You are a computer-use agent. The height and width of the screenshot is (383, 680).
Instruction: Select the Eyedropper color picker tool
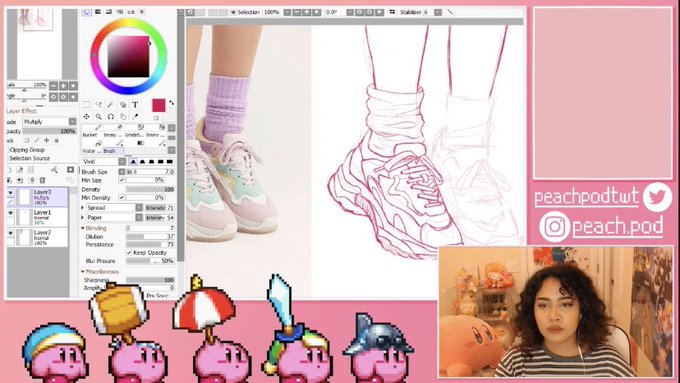pos(135,117)
